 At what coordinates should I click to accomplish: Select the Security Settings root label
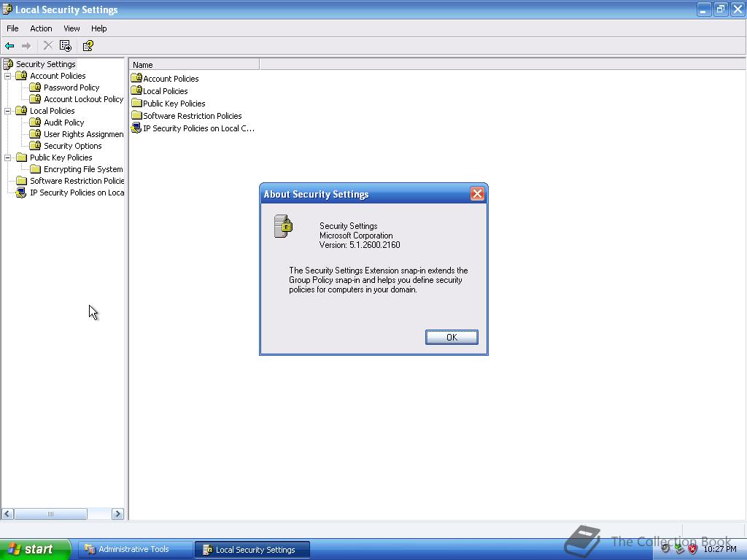coord(46,64)
